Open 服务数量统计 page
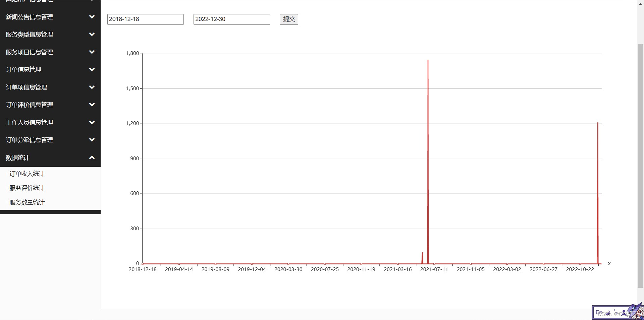This screenshot has width=644, height=320. point(27,202)
